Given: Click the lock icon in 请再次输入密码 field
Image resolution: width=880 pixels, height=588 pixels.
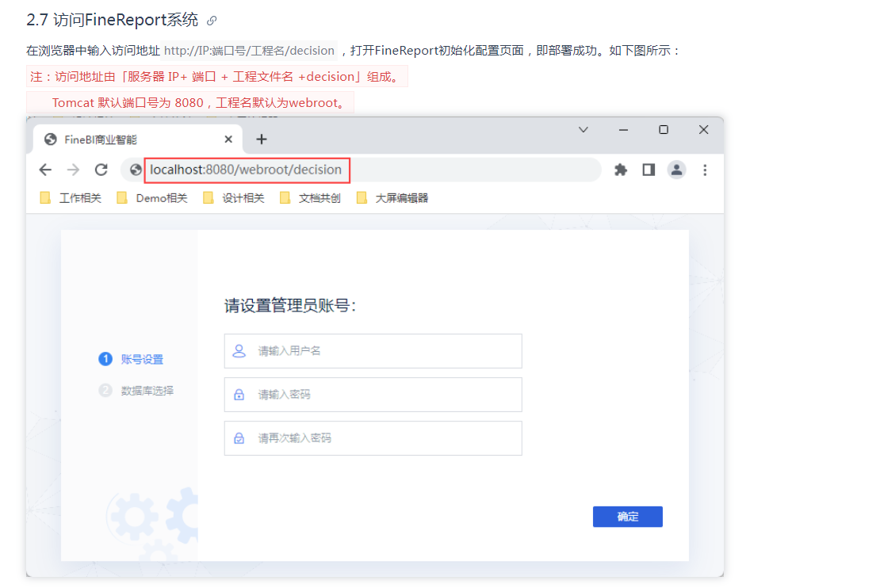Looking at the screenshot, I should [x=239, y=438].
